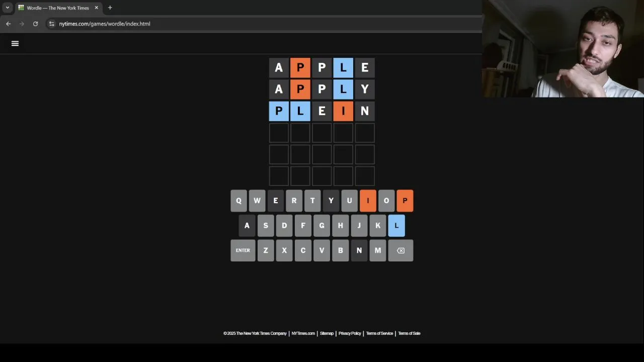Tap the dark N key
The width and height of the screenshot is (644, 362).
359,250
